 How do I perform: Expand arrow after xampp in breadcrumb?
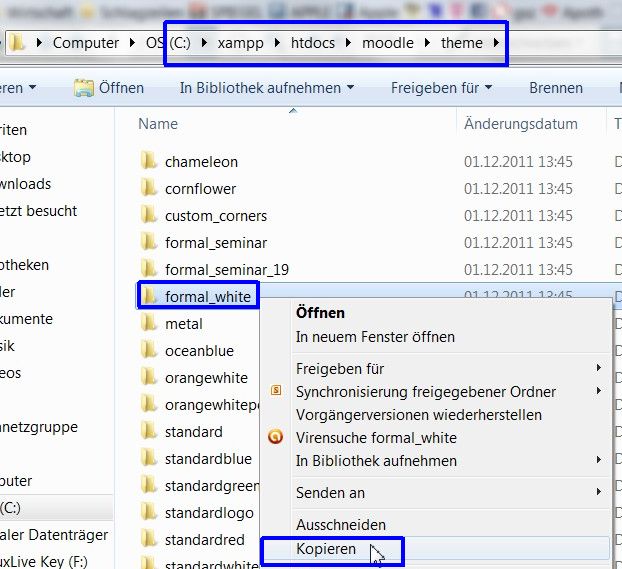tap(277, 42)
